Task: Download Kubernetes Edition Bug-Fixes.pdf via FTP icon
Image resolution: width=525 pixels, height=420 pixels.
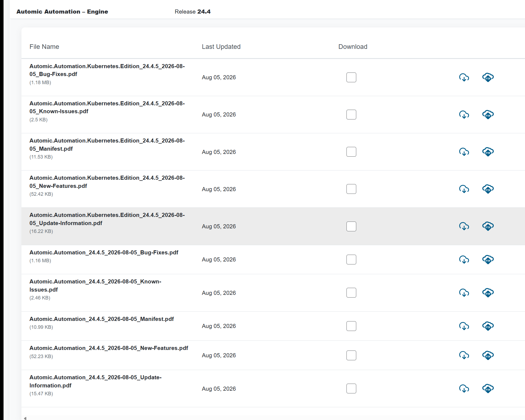Action: [488, 77]
